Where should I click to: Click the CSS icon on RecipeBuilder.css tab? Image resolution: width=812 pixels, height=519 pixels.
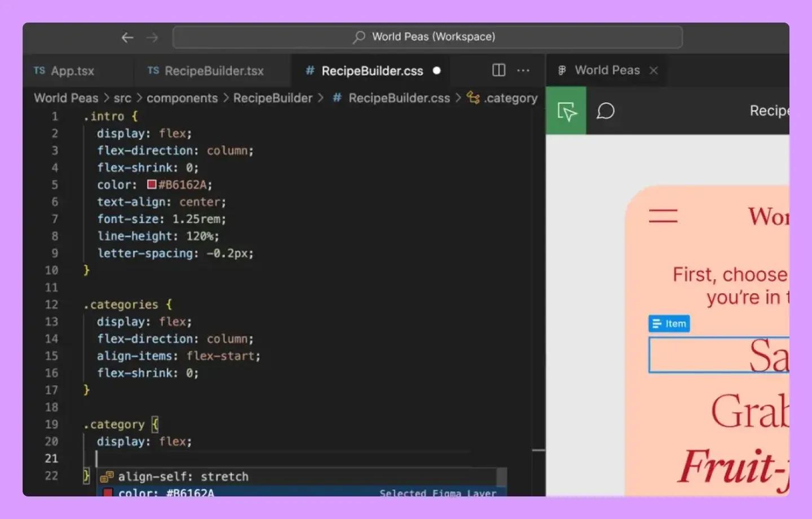pyautogui.click(x=310, y=71)
